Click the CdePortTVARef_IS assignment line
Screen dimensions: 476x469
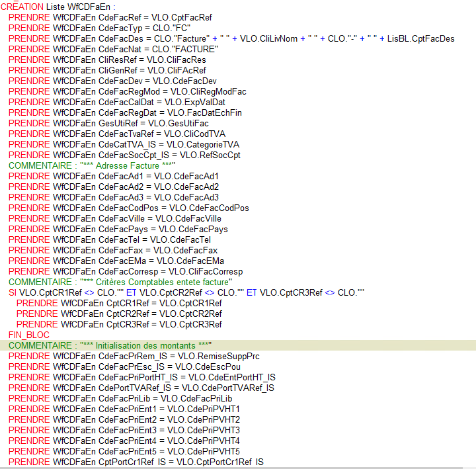coord(141,388)
